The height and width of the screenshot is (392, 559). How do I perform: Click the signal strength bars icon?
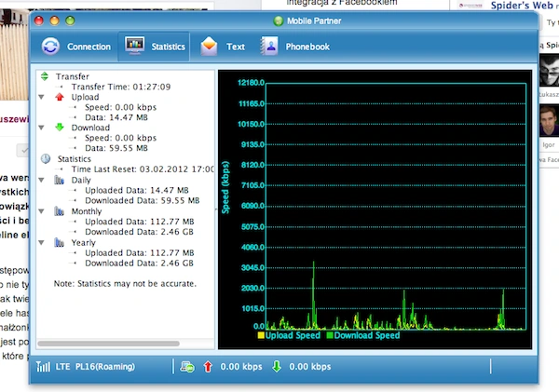pyautogui.click(x=43, y=366)
